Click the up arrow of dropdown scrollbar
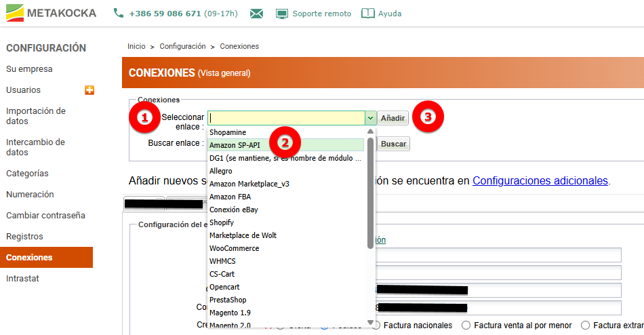 coord(370,132)
